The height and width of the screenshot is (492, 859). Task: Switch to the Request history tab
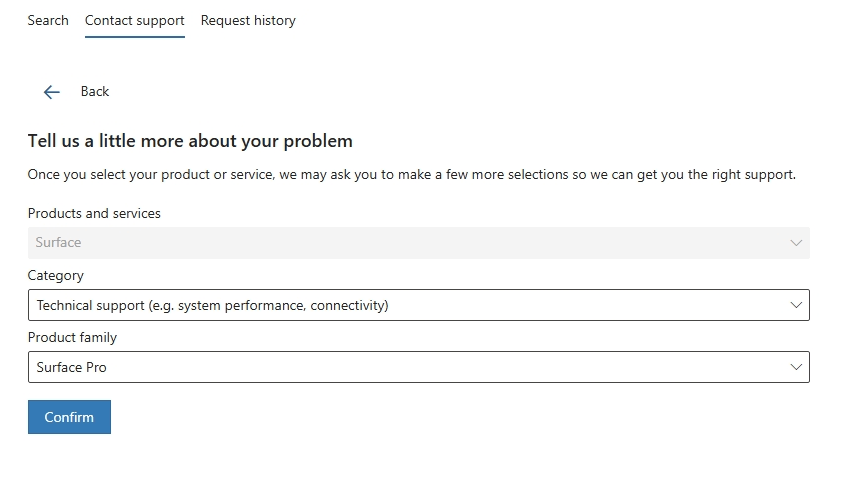(248, 20)
